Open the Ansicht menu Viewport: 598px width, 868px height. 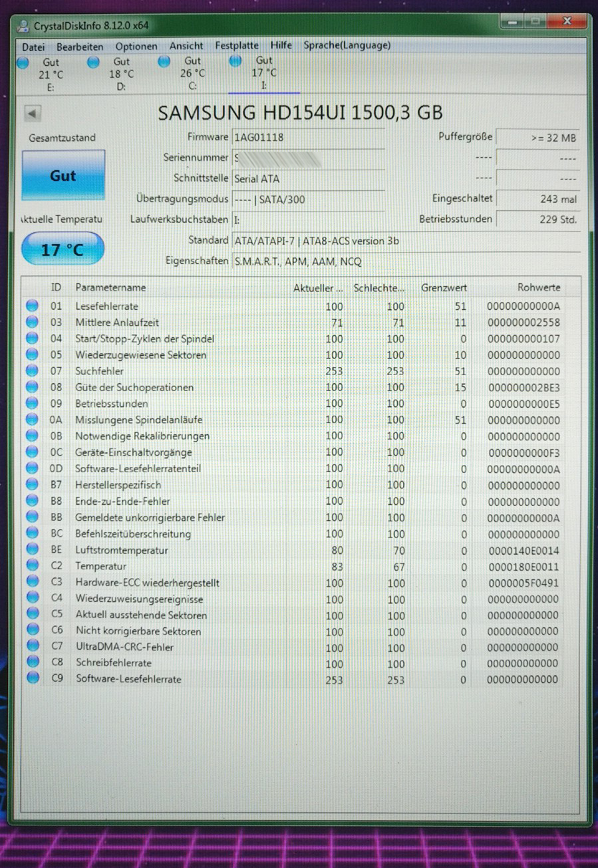186,46
